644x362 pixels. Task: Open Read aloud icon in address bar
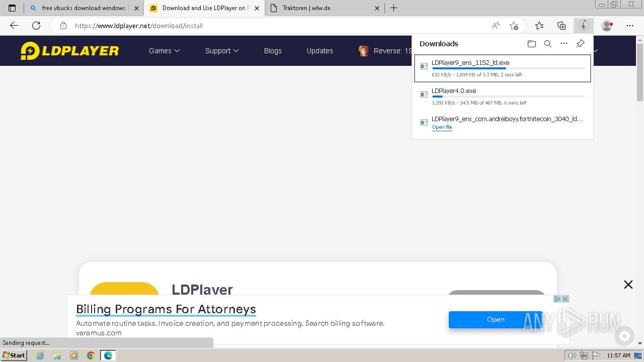[496, 26]
